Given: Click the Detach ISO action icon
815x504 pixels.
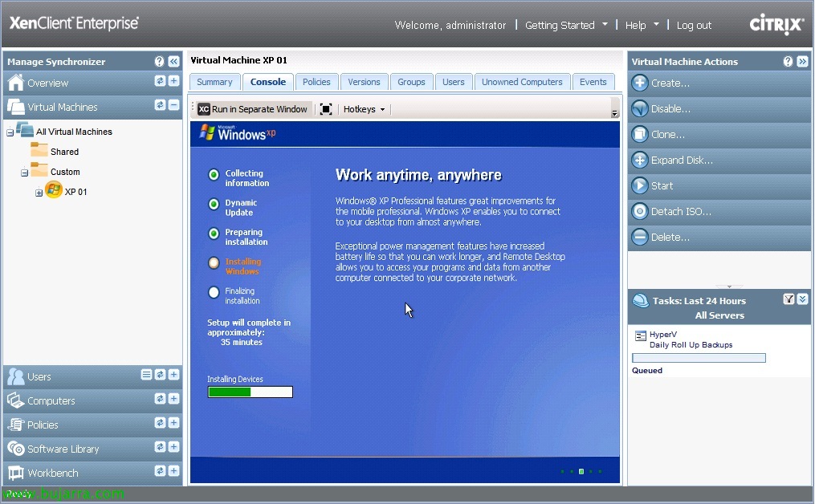Looking at the screenshot, I should click(x=640, y=212).
